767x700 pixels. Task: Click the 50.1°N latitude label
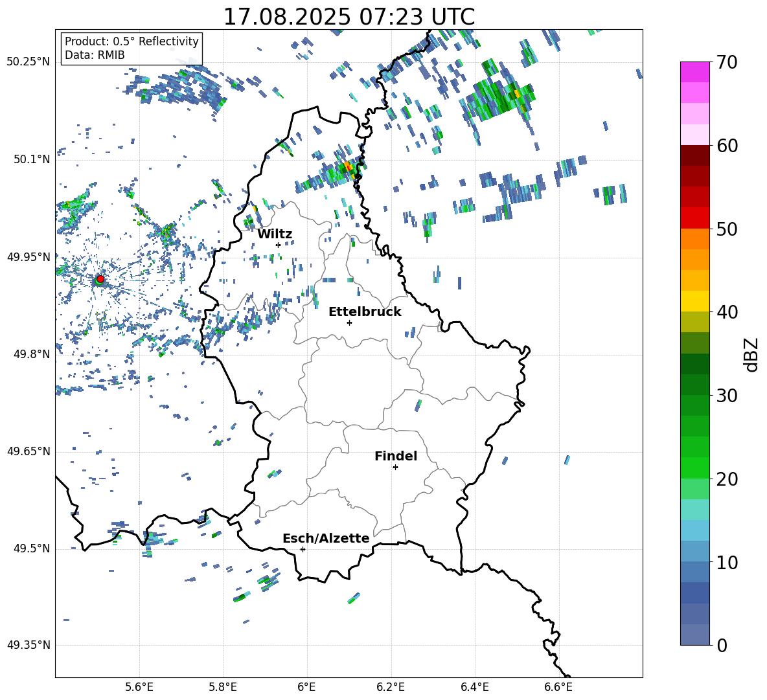[x=32, y=159]
